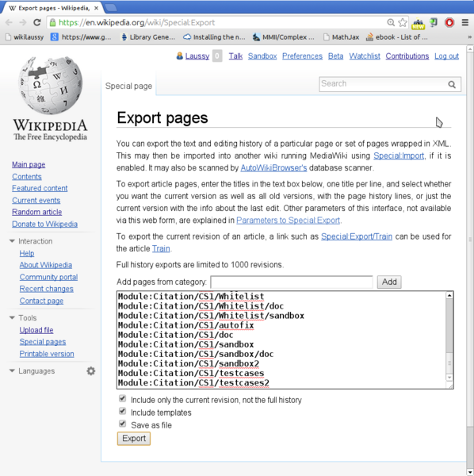Screen dimensions: 474x476
Task: Follow the AutoWikiBrowser's link
Action: click(x=273, y=168)
